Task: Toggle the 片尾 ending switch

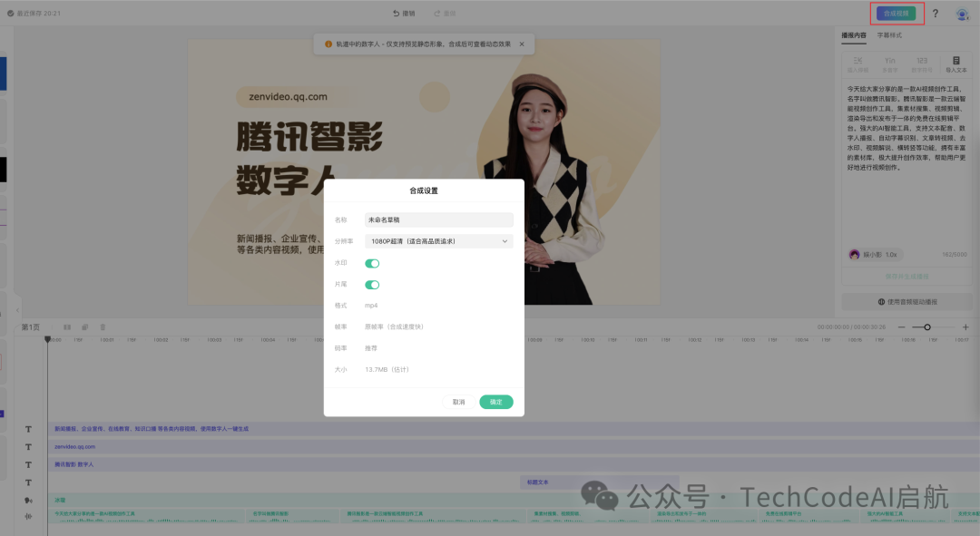Action: tap(372, 285)
